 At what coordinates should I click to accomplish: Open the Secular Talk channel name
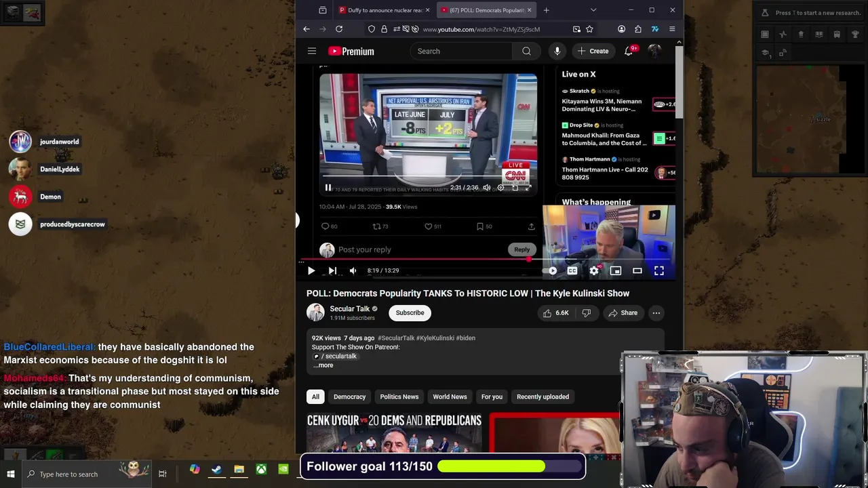(350, 309)
